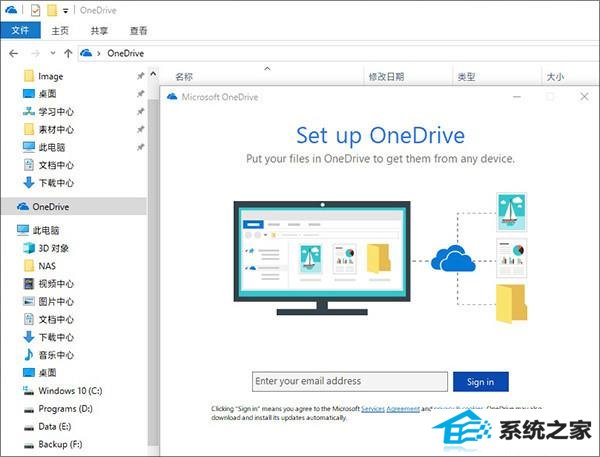Click the Microsoft OneDrive dialog cloud icon
Image resolution: width=600 pixels, height=457 pixels.
[x=172, y=96]
